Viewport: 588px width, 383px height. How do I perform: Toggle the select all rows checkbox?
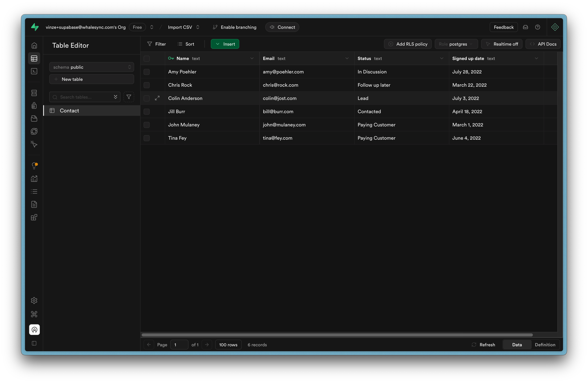147,58
